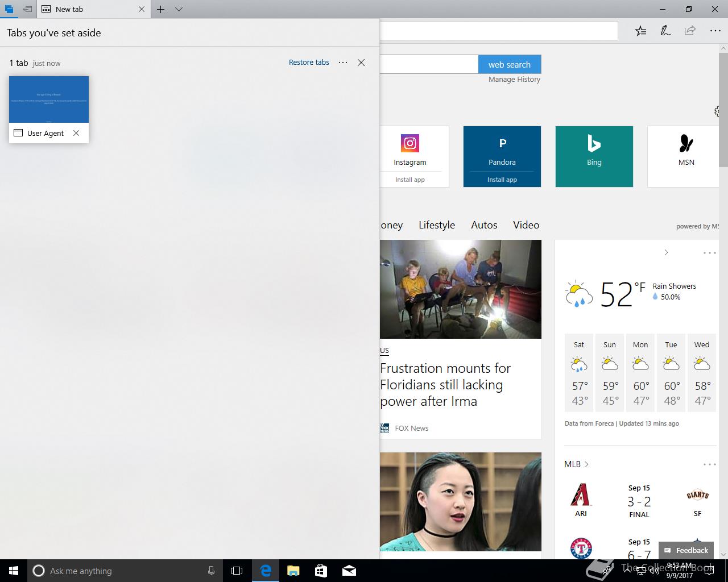Open File Explorer from taskbar
Image resolution: width=728 pixels, height=582 pixels.
click(293, 571)
